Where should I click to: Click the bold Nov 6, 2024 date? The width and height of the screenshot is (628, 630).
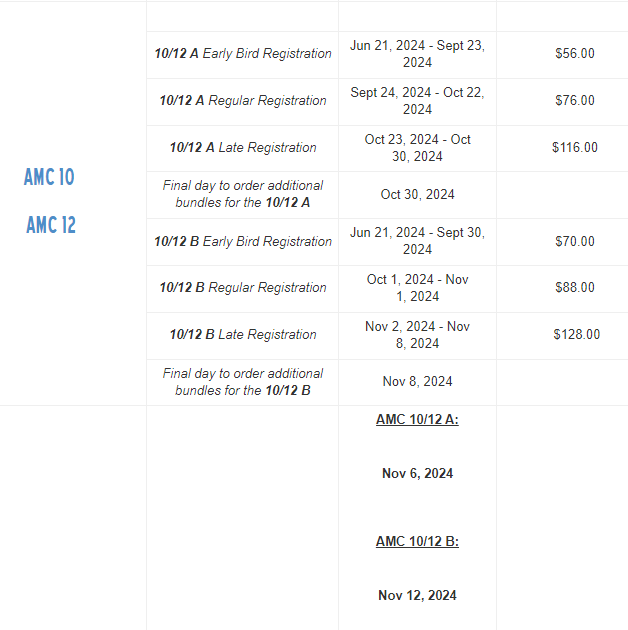(x=417, y=473)
